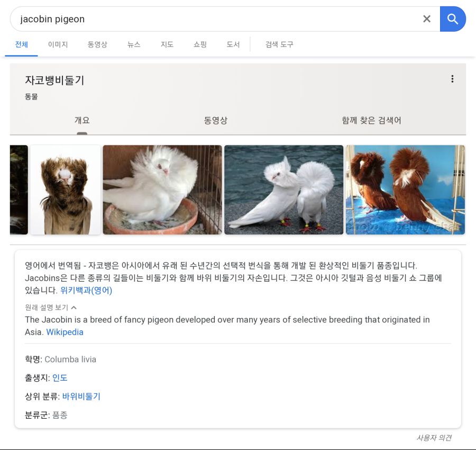Screen dimensions: 476x450
Task: Select the 개요 panel tab
Action: pyautogui.click(x=82, y=120)
